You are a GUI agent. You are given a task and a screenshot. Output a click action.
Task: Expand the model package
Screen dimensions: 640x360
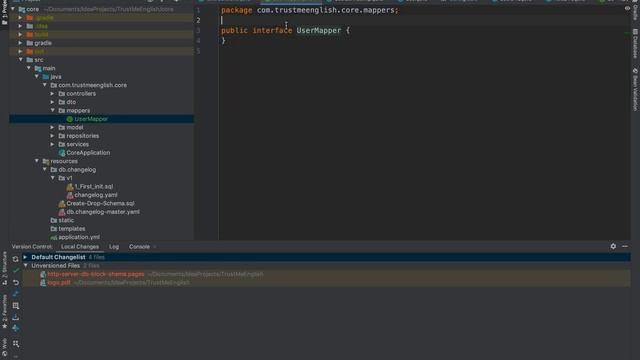coord(53,127)
